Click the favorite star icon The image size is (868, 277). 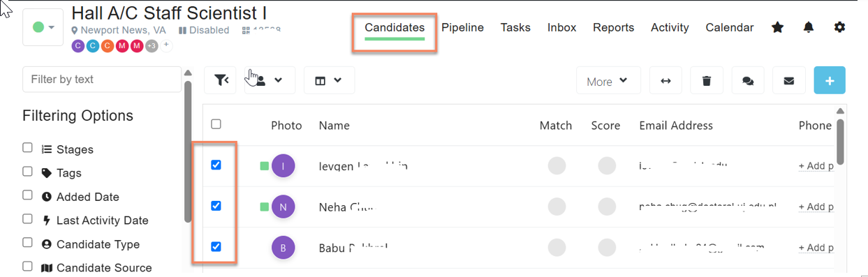tap(777, 27)
